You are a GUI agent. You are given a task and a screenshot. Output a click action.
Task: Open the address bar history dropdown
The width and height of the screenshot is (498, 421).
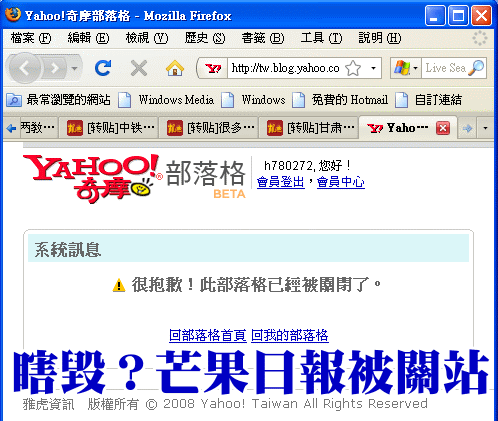click(374, 68)
